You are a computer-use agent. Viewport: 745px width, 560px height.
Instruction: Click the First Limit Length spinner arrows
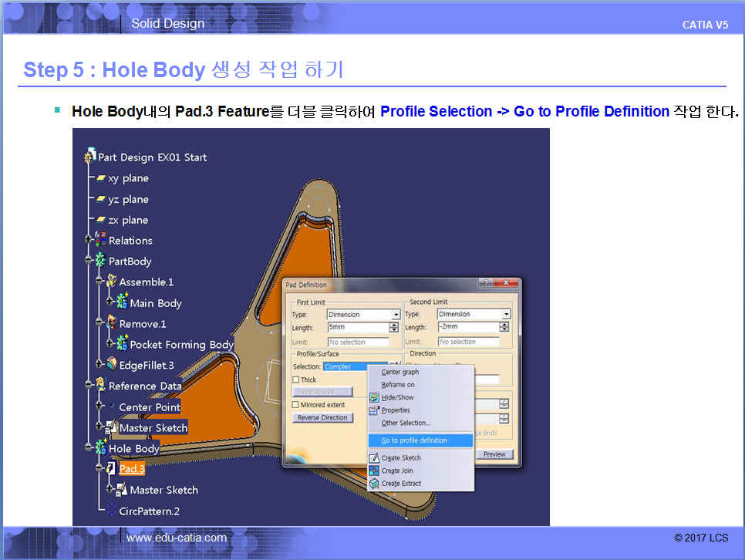tap(394, 327)
